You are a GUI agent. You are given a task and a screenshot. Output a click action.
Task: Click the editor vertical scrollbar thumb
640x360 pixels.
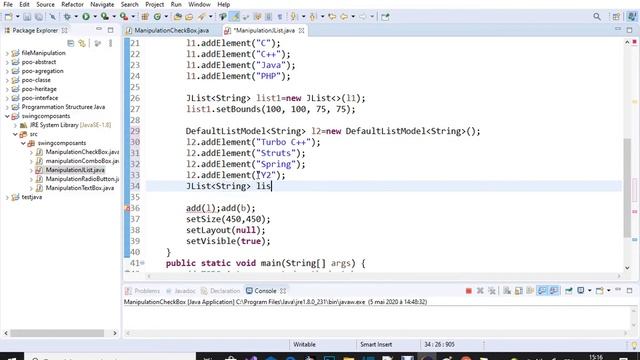[627, 188]
